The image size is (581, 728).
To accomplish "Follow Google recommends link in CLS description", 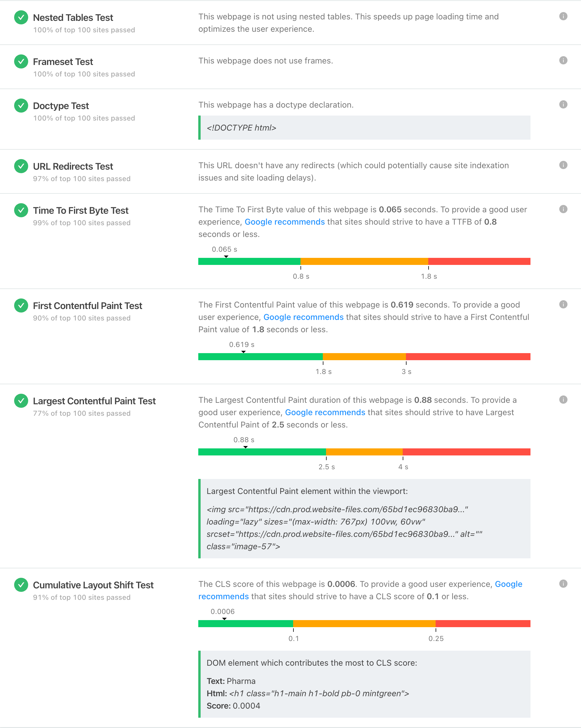I will point(360,590).
